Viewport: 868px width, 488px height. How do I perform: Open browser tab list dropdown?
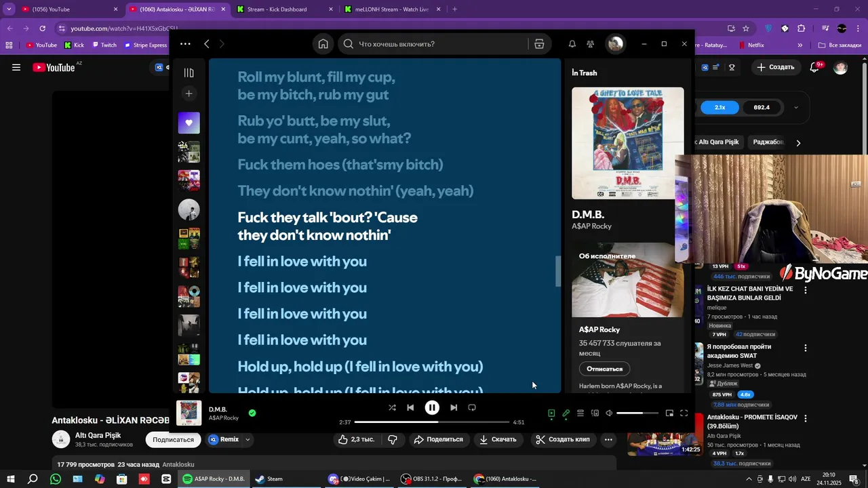click(x=9, y=9)
